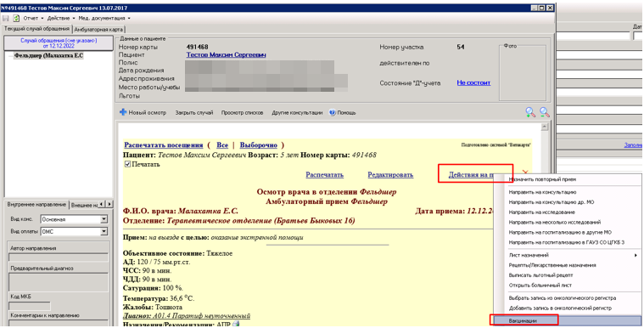
Task: Click the Выборочно print link
Action: [x=258, y=144]
